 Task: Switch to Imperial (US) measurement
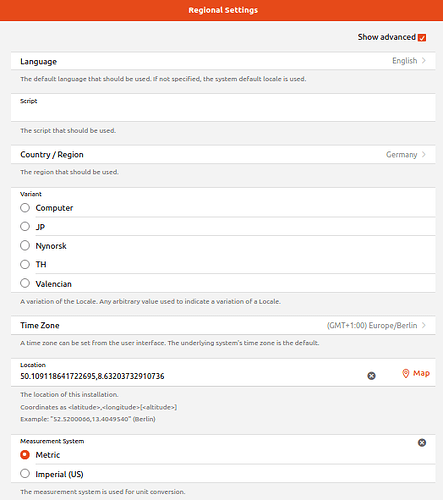(x=25, y=474)
